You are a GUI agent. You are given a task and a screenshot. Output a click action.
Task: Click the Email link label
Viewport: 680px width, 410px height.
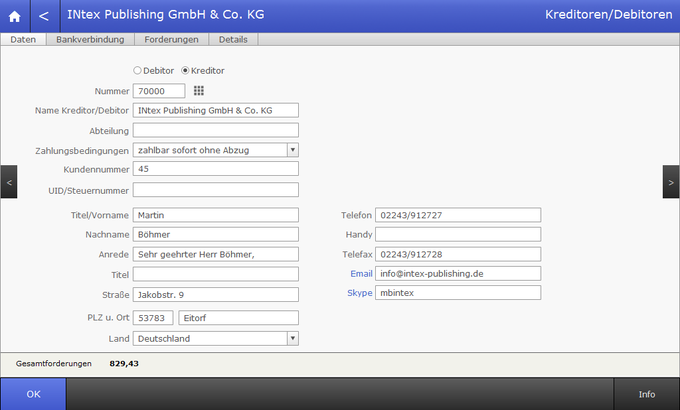coord(361,274)
